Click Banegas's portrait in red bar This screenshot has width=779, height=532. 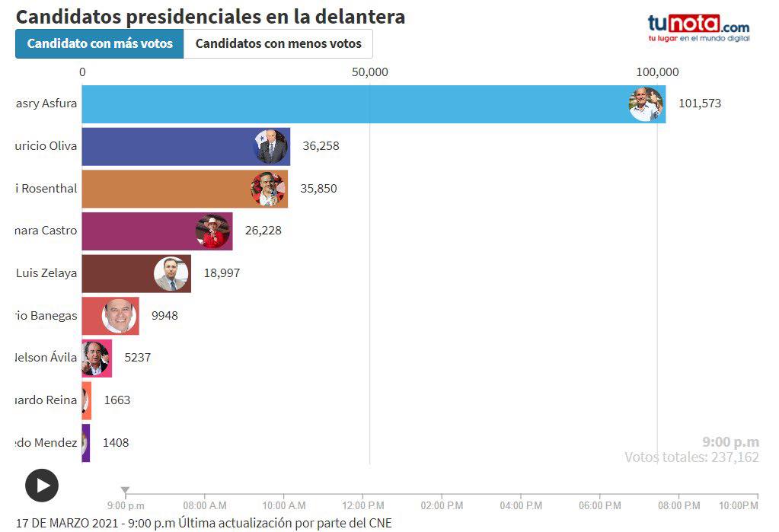point(120,316)
